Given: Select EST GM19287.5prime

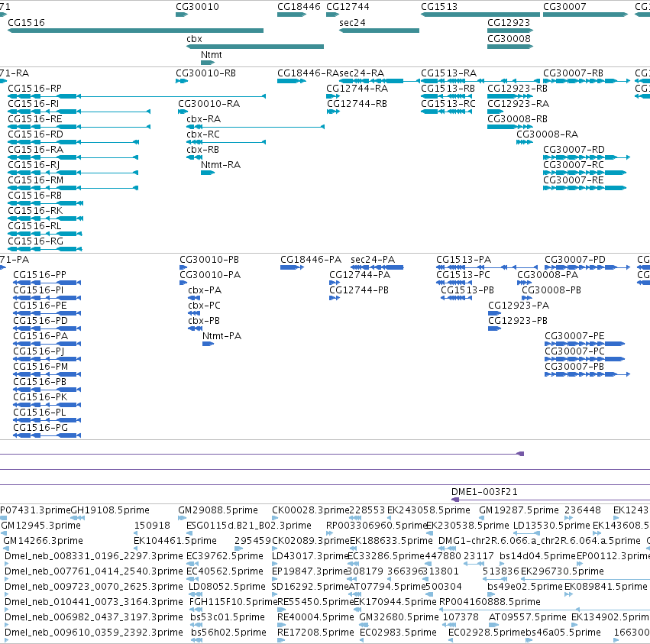Looking at the screenshot, I should 483,518.
